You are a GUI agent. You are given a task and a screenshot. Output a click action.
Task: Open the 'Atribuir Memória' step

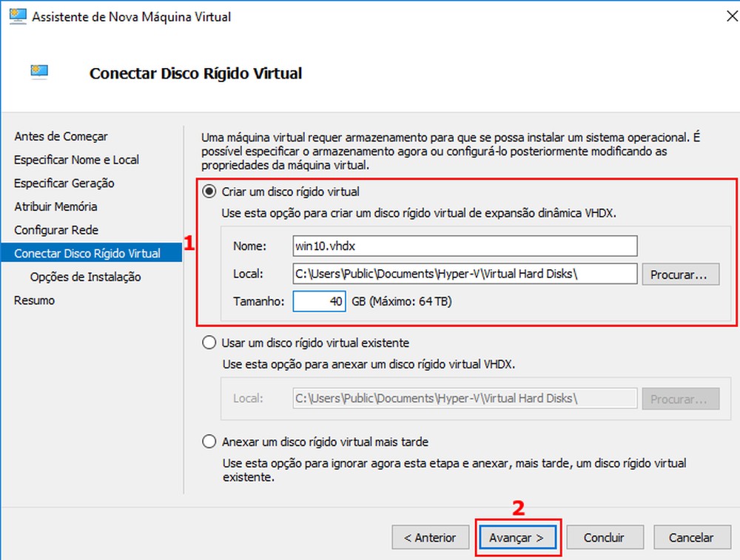pyautogui.click(x=55, y=206)
